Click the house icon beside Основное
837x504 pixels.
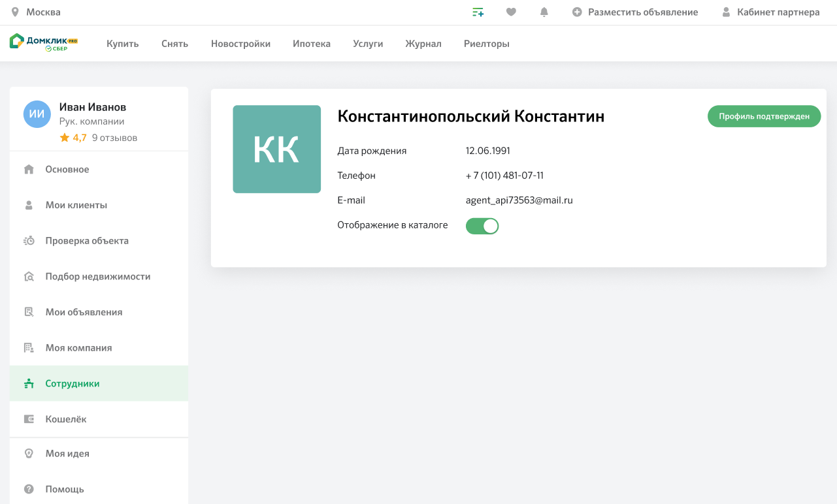click(29, 170)
